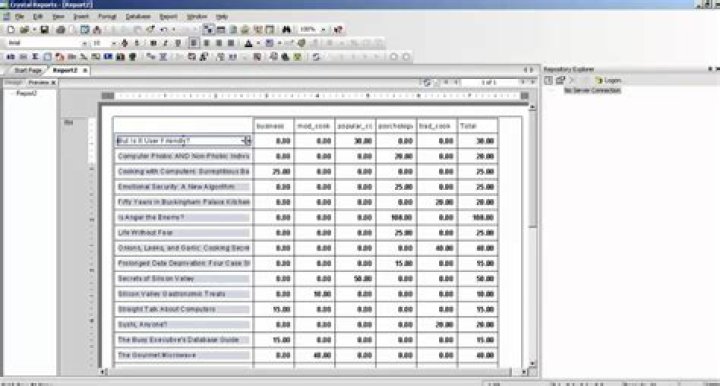Click the Increase Font Size icon
The height and width of the screenshot is (386, 720).
point(124,43)
